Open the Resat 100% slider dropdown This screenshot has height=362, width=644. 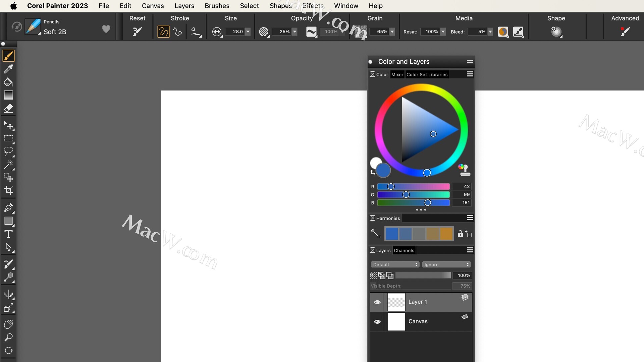443,32
